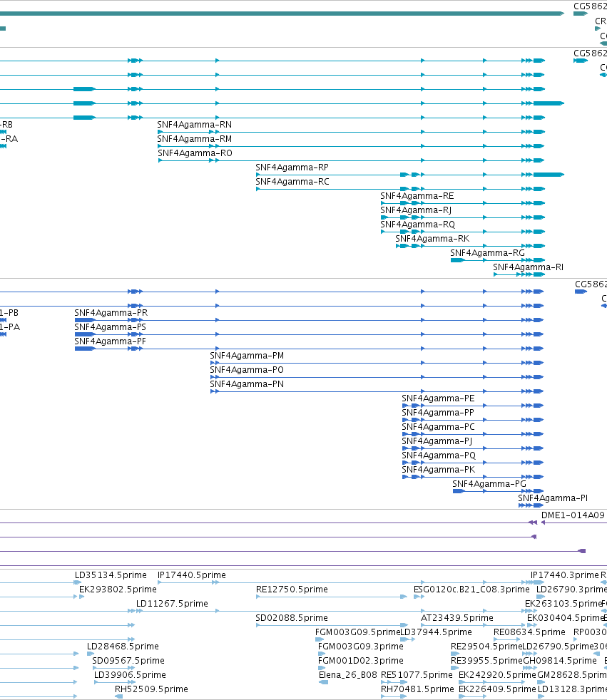Select the LD39906.5prime EST label
Image resolution: width=607 pixels, height=700 pixels.
[x=130, y=676]
